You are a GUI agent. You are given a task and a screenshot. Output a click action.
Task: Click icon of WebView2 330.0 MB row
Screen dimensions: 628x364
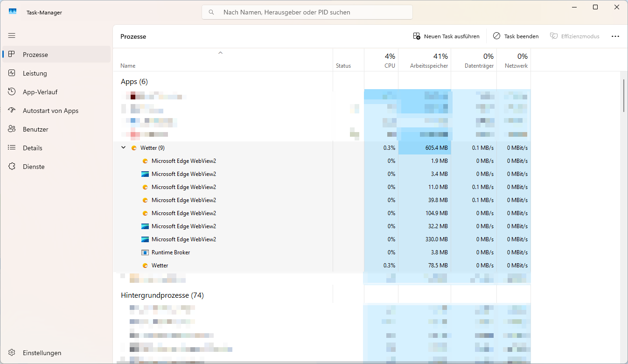[x=145, y=239]
